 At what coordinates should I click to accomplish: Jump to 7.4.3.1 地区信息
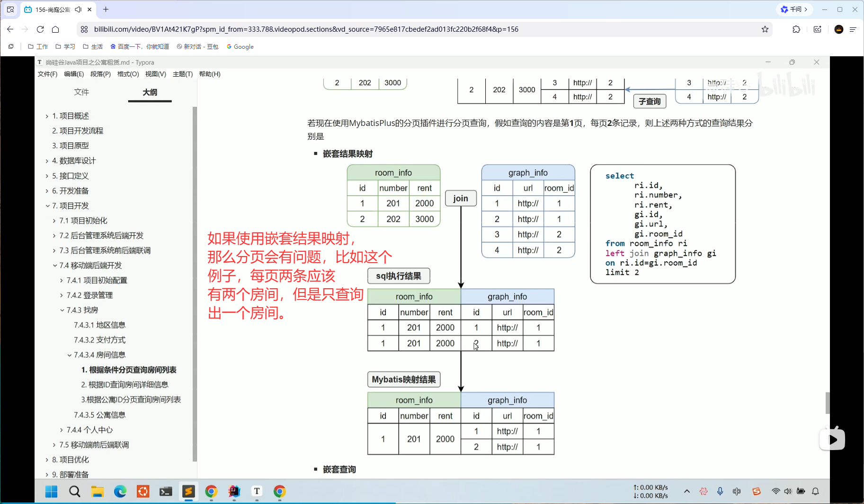coord(99,325)
